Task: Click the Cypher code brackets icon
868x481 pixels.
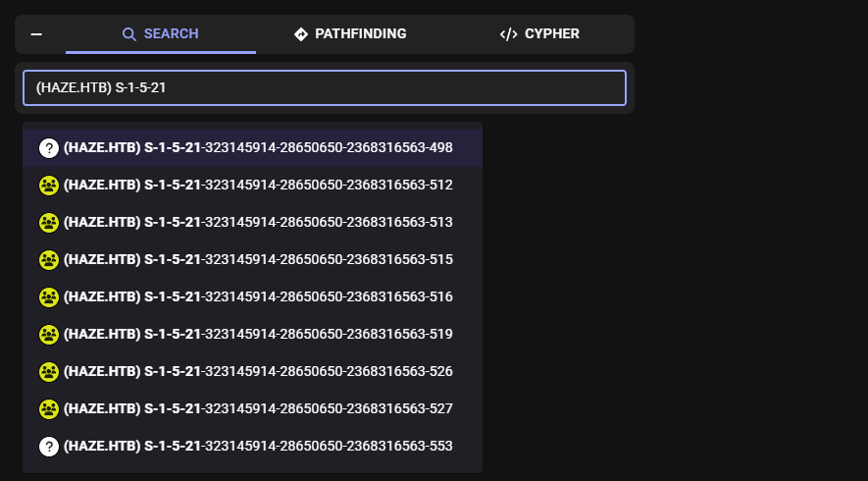Action: point(508,34)
